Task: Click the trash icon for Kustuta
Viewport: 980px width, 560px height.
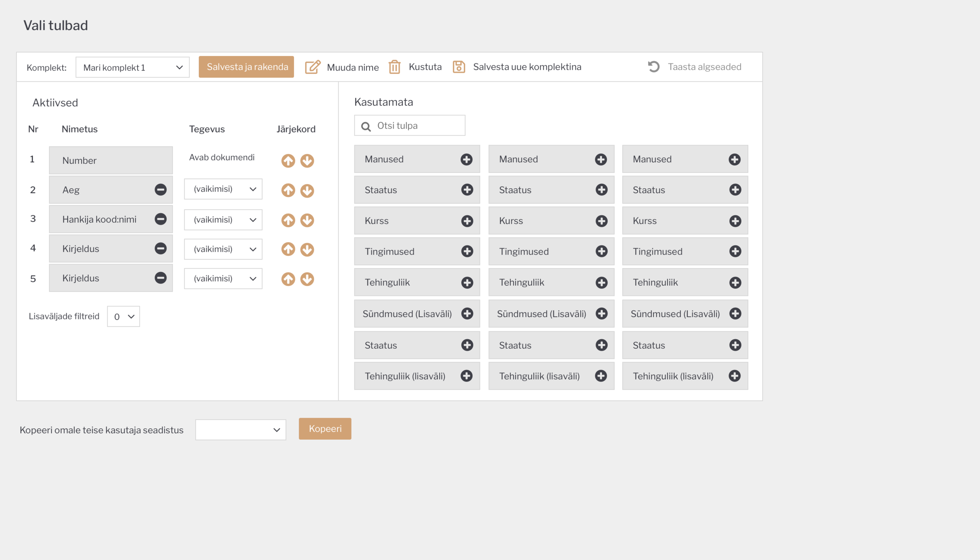Action: coord(394,67)
